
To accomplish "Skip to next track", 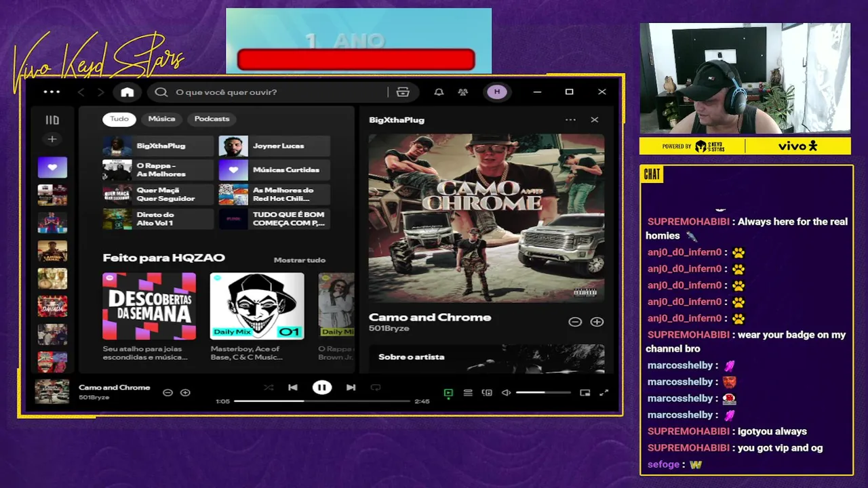I will point(351,388).
